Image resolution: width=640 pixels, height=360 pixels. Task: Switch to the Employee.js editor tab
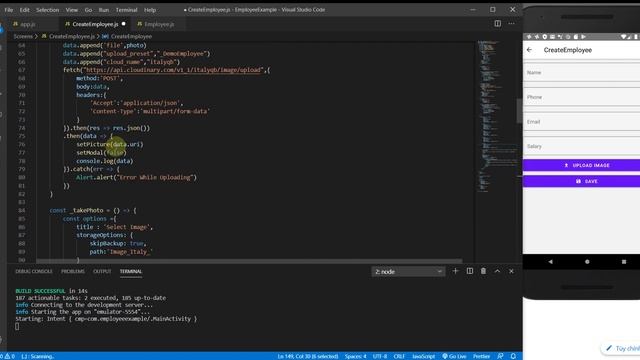(159, 24)
